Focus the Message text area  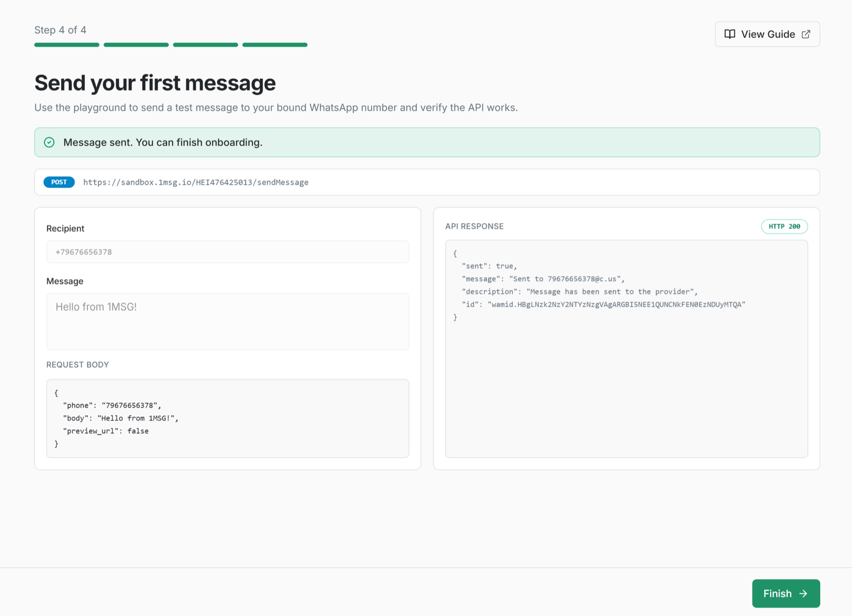coord(228,322)
